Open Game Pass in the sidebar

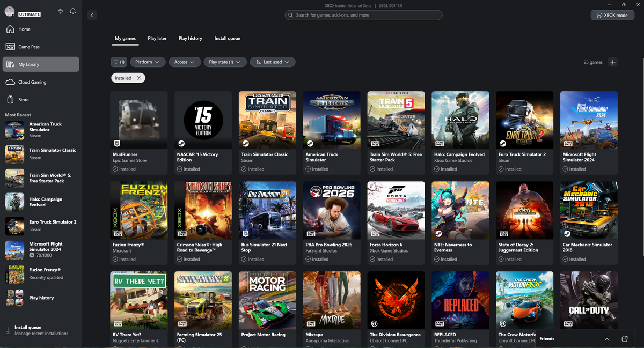coord(41,47)
